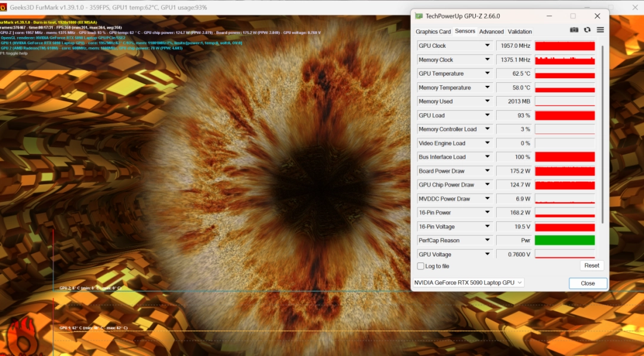Open the GPU selector combo box
Screen dimensions: 644x356
coord(468,283)
